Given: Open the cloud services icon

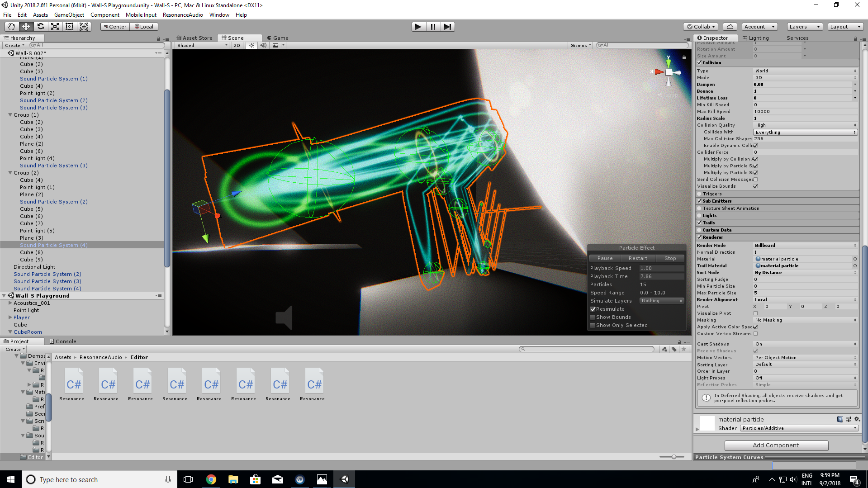Looking at the screenshot, I should (x=730, y=27).
